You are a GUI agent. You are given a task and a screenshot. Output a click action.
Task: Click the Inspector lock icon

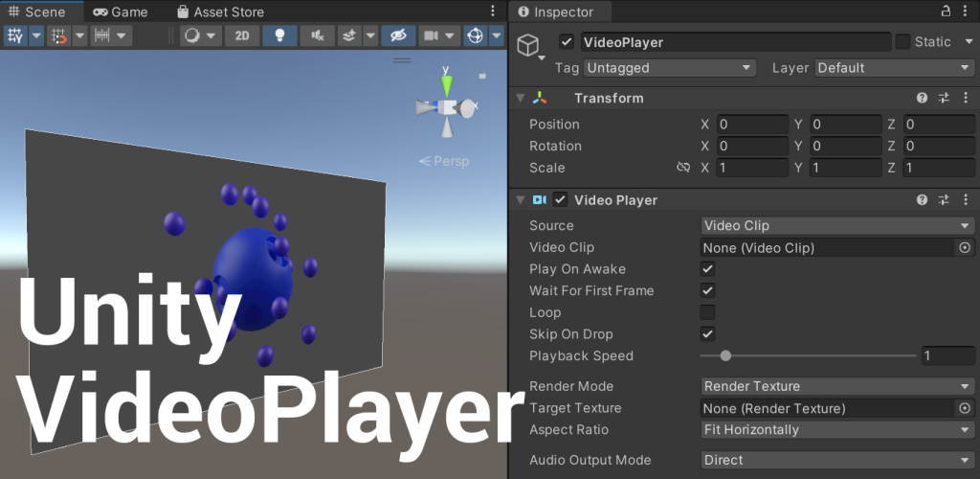[x=947, y=11]
